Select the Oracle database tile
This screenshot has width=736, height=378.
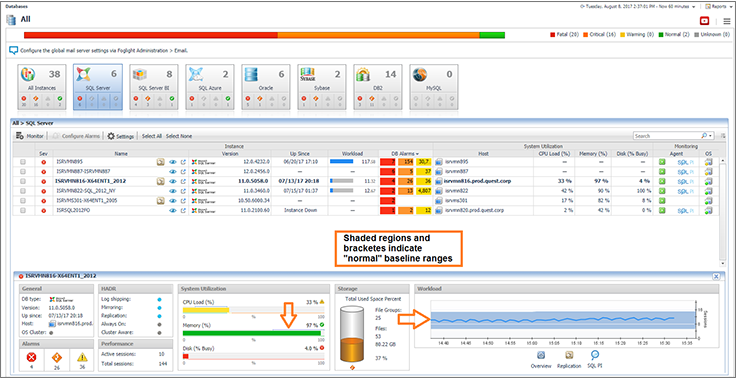(x=266, y=86)
